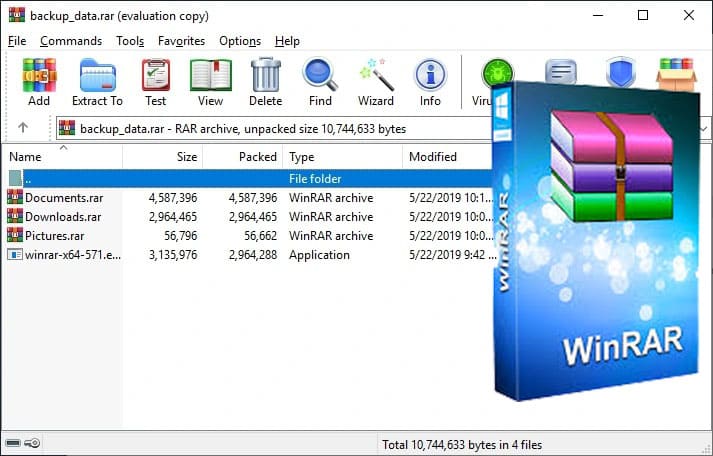Sort by the Modified column header
Viewport: 713px width, 456px height.
click(x=447, y=157)
